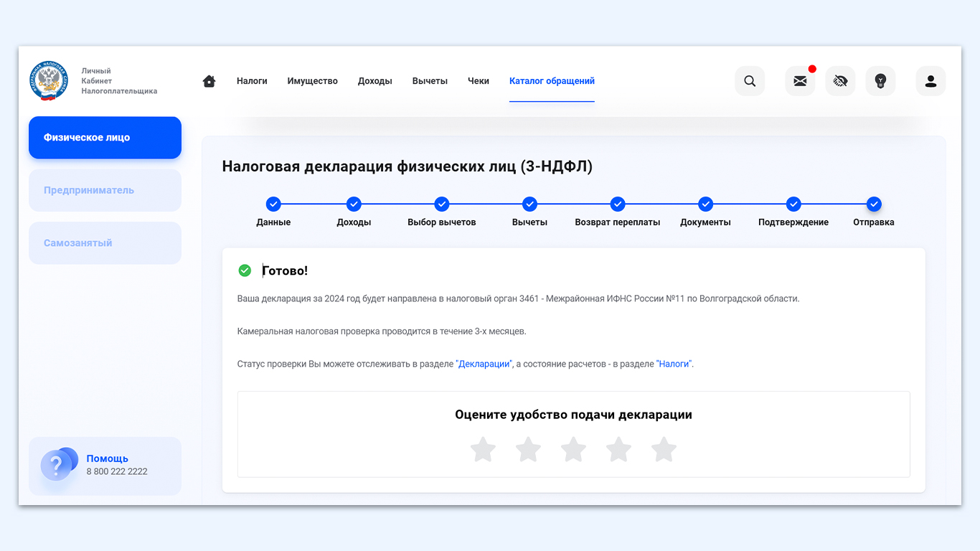Rate two stars for declaration convenience
The image size is (980, 551).
click(529, 450)
